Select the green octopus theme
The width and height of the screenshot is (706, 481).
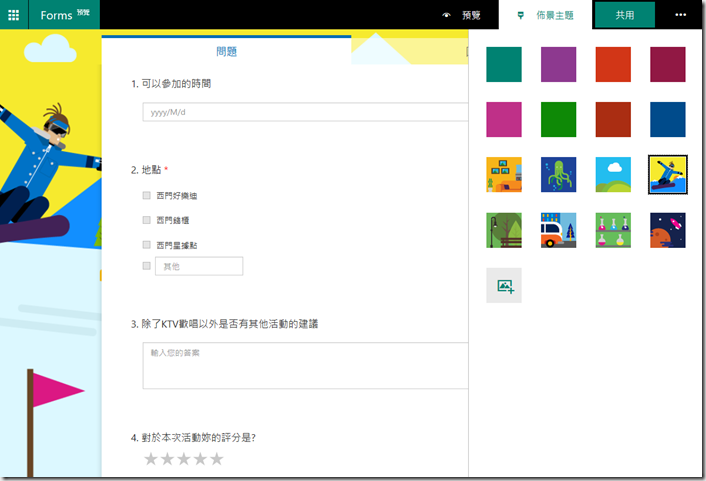[x=558, y=175]
